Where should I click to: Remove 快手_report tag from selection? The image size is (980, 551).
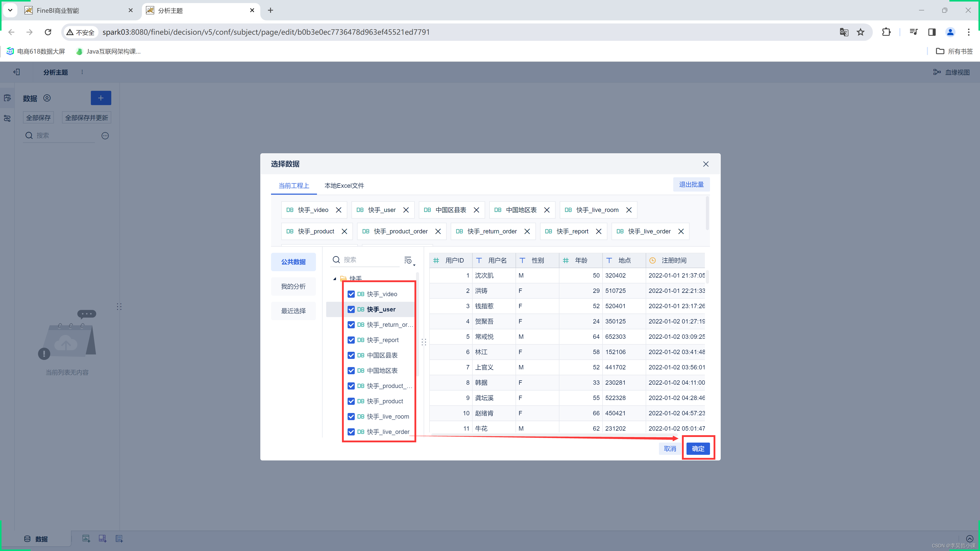click(598, 231)
